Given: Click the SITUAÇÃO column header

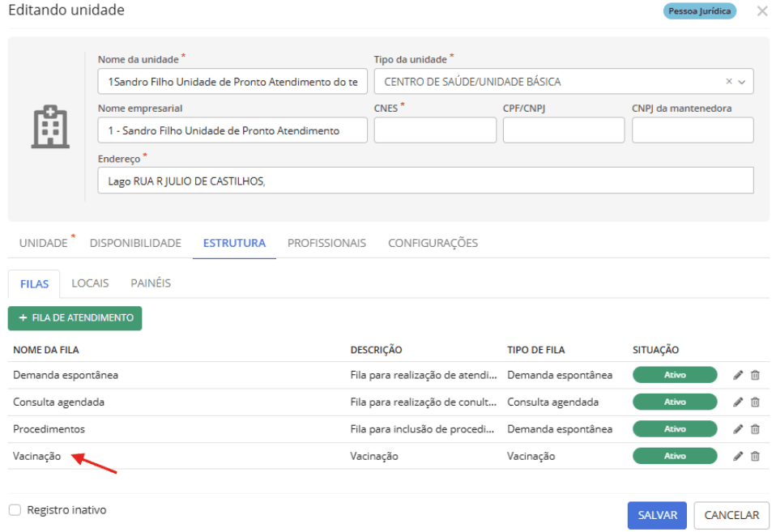Looking at the screenshot, I should pos(656,350).
